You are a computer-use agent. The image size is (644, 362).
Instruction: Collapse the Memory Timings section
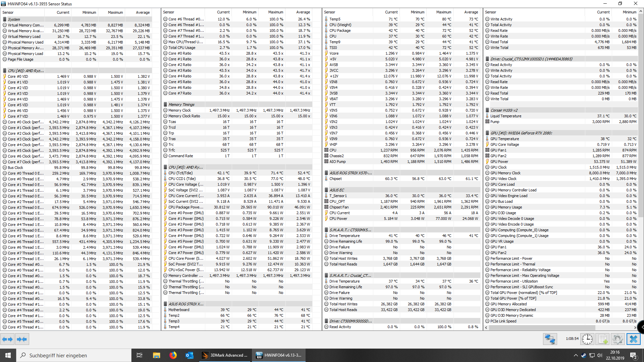point(165,104)
